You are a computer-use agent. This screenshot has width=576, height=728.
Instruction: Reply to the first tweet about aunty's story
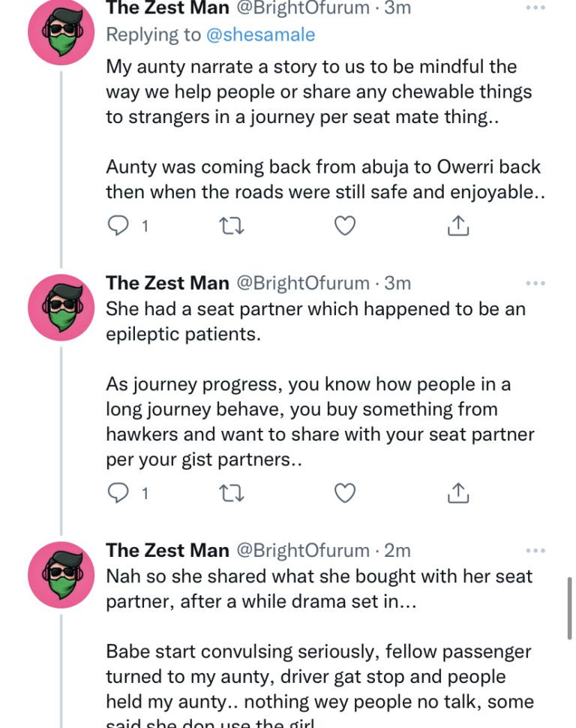tap(118, 225)
